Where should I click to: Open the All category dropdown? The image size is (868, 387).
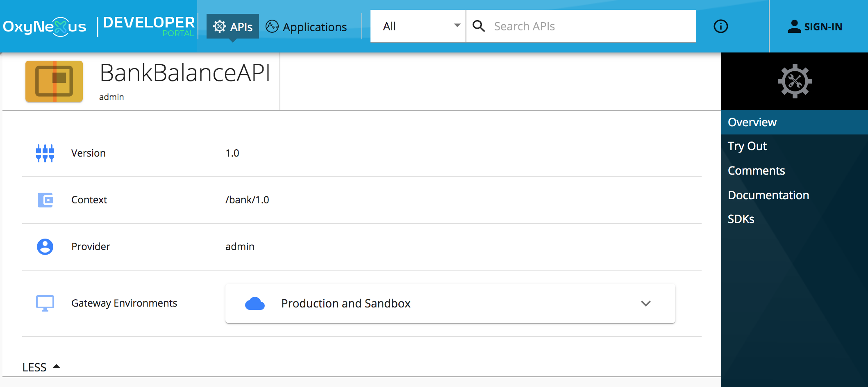pos(418,26)
